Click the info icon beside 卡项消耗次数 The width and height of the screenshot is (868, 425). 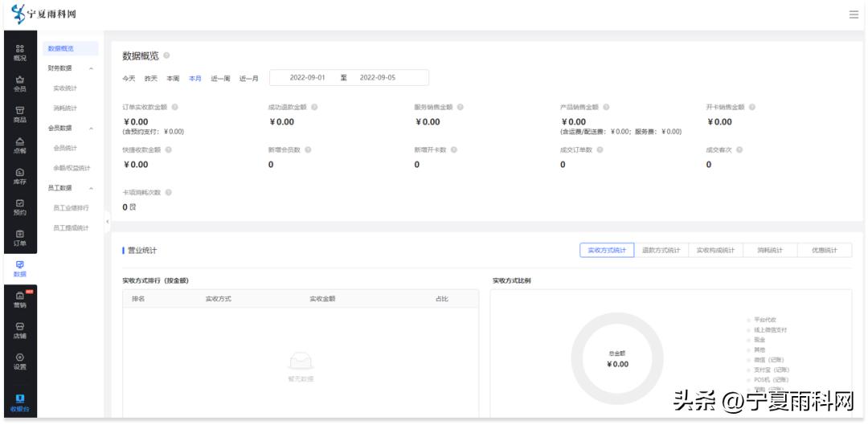tap(168, 193)
